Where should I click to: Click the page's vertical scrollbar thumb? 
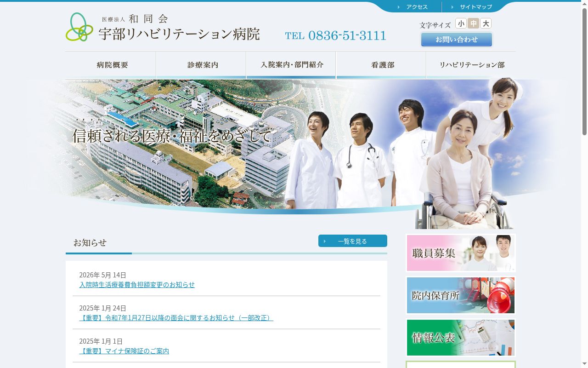584,71
